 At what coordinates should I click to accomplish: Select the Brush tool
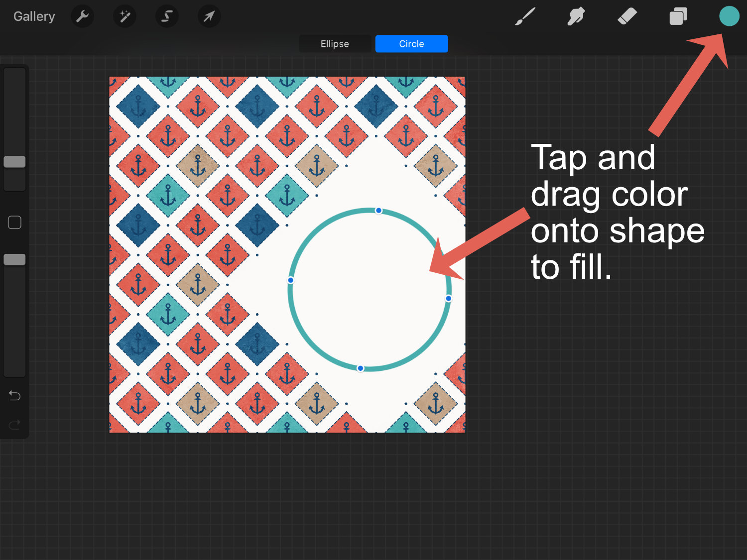[525, 16]
